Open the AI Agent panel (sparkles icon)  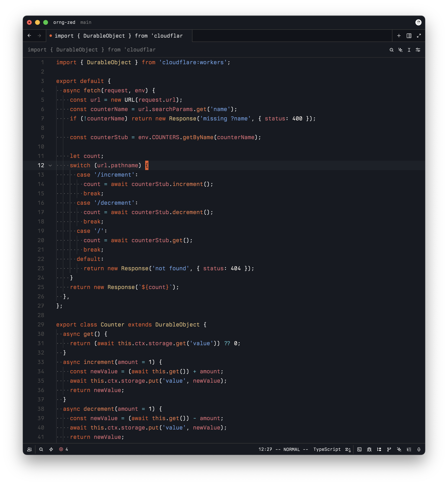point(399,449)
